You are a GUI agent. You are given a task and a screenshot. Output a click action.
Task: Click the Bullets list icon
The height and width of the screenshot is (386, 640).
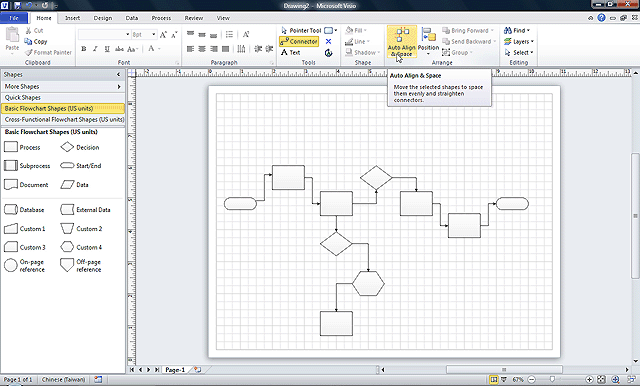point(229,35)
